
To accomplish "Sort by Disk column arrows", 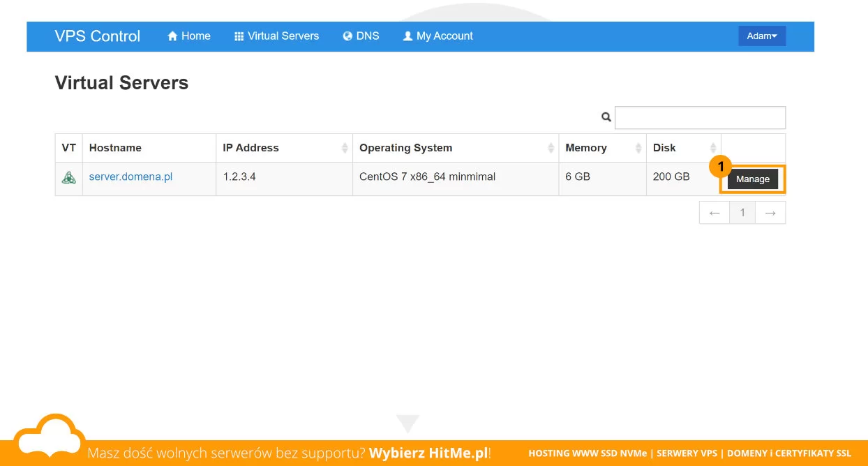I will 713,148.
